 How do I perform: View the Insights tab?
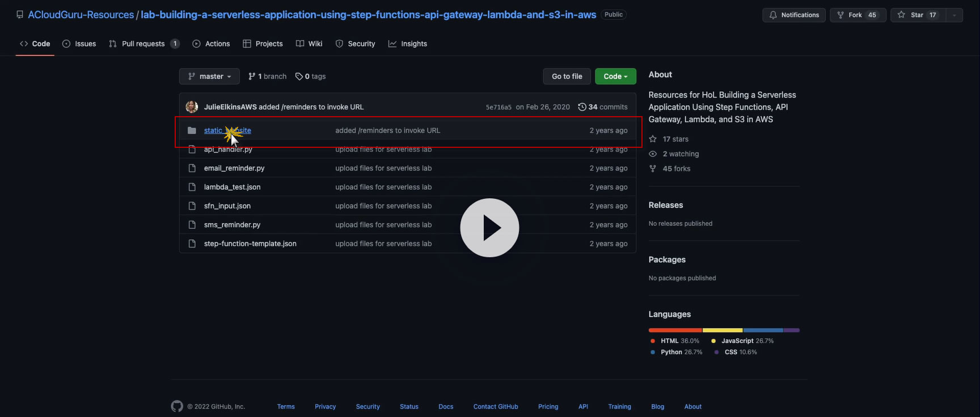click(408, 44)
